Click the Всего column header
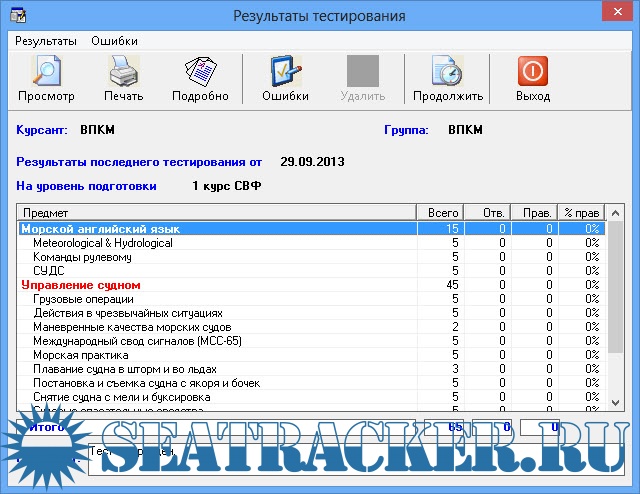Image resolution: width=640 pixels, height=494 pixels. pos(439,212)
